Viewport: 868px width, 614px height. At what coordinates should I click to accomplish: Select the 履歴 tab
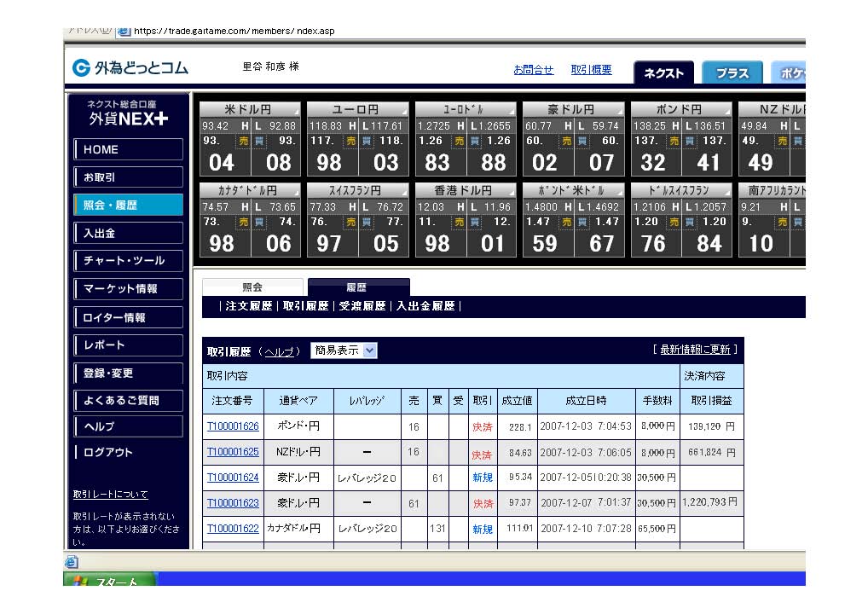[x=358, y=287]
